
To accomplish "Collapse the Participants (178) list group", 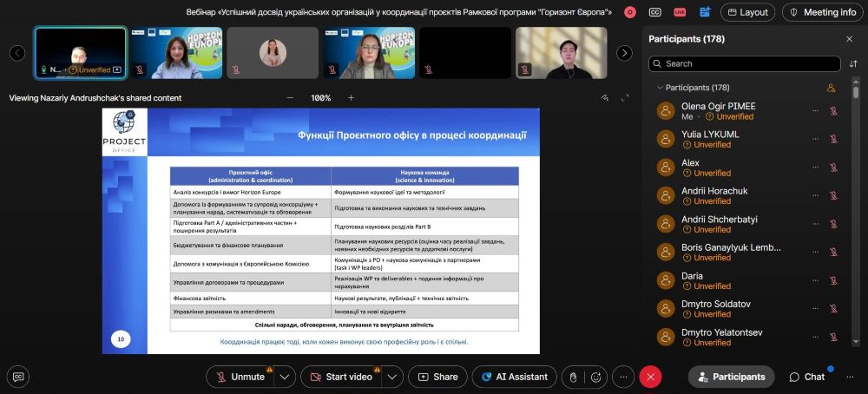I will pyautogui.click(x=660, y=88).
